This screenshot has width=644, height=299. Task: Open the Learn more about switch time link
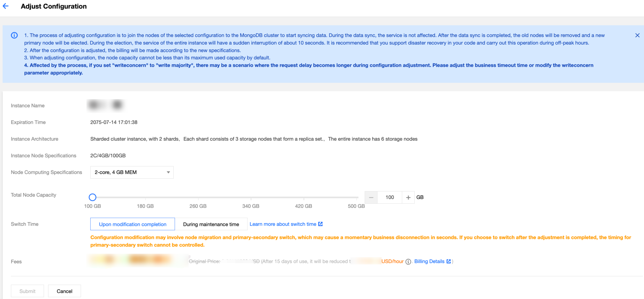283,224
